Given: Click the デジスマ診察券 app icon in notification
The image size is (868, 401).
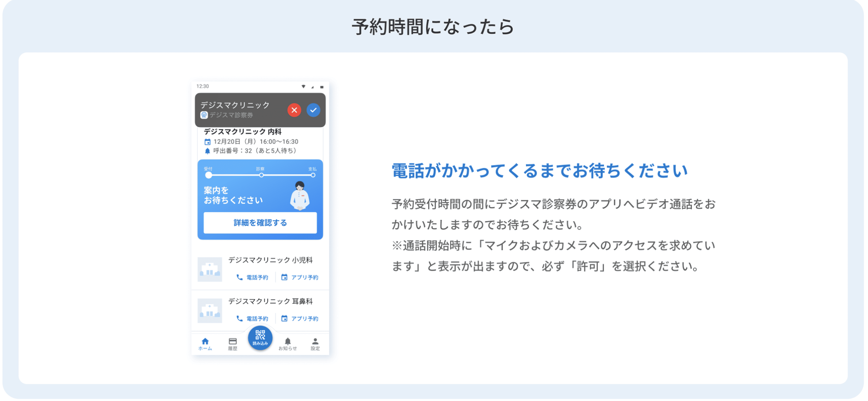Looking at the screenshot, I should (204, 115).
